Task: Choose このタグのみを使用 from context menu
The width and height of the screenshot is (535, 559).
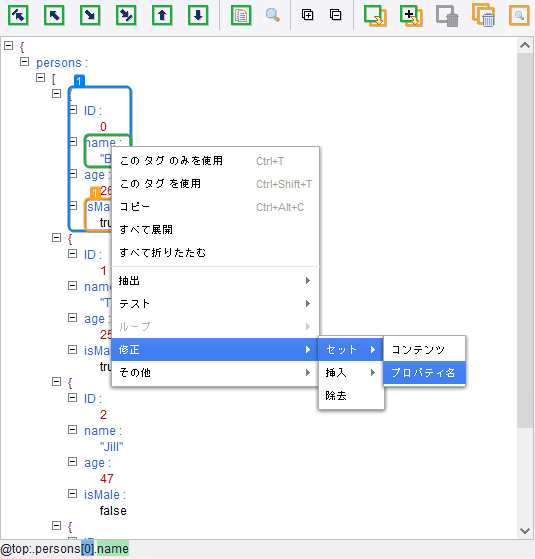Action: 215,161
